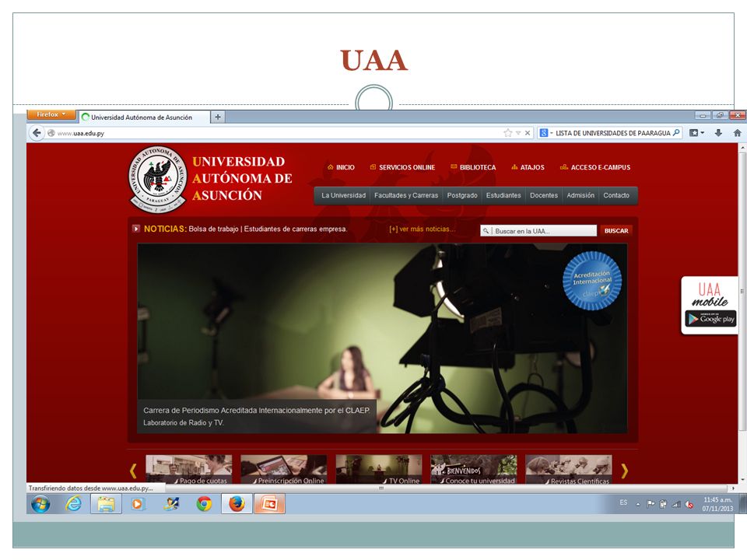The width and height of the screenshot is (747, 560).
Task: Open ACCESO E-CAMPUS link
Action: (x=595, y=167)
